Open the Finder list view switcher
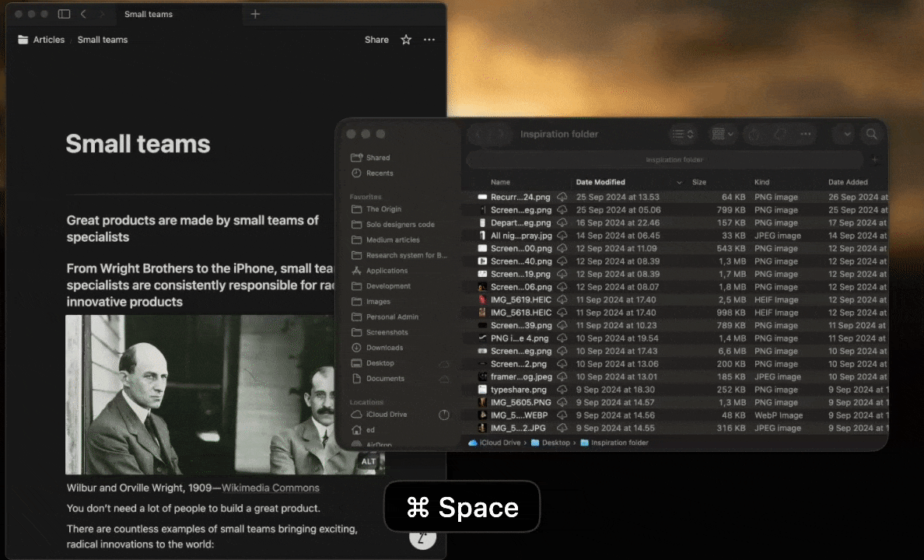This screenshot has height=560, width=924. [684, 134]
